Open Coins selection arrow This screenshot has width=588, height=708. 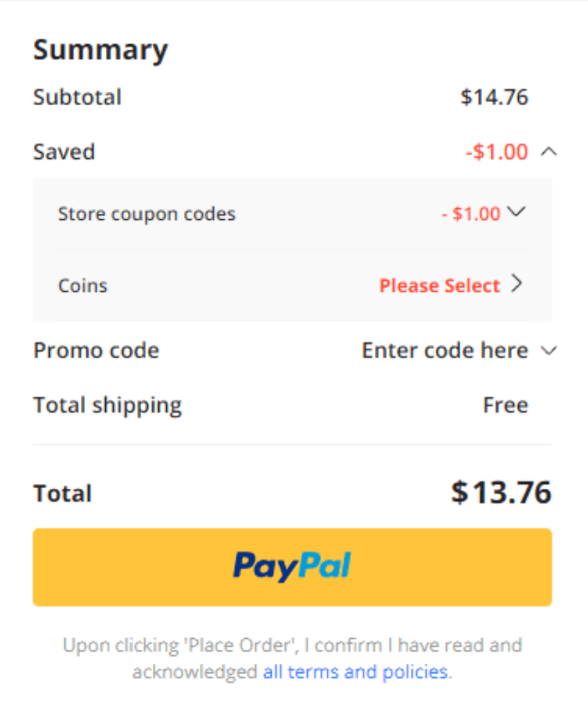[517, 284]
